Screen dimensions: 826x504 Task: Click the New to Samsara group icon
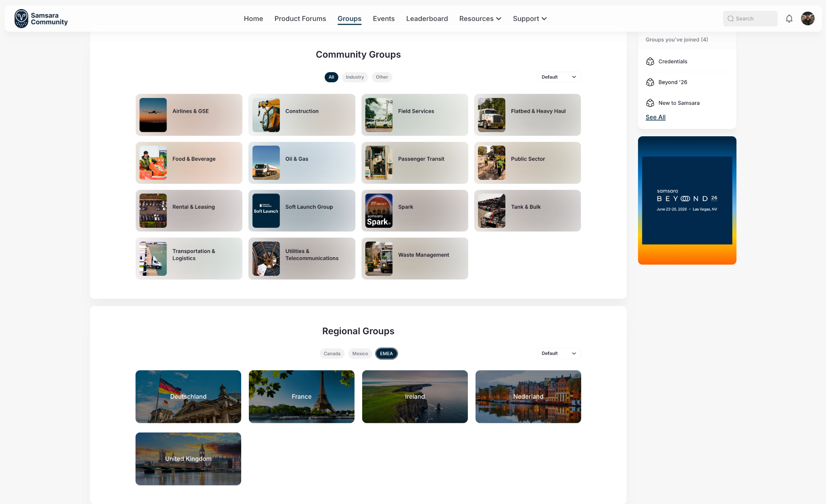click(650, 103)
